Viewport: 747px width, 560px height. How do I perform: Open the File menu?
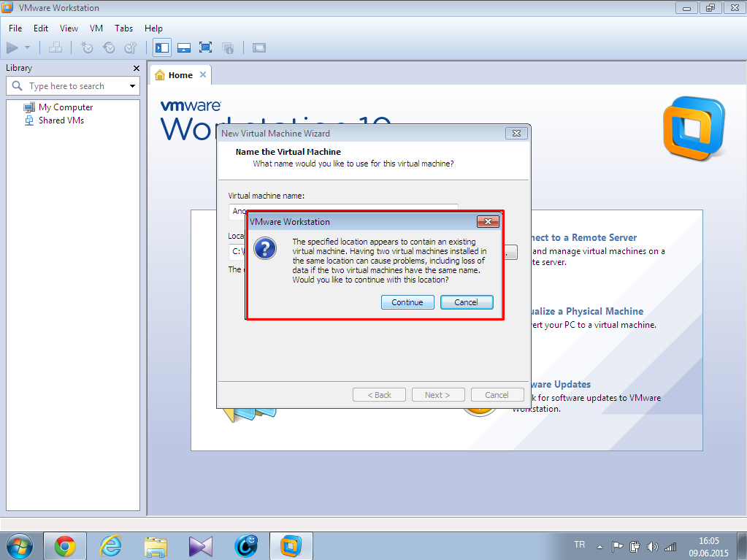coord(15,28)
